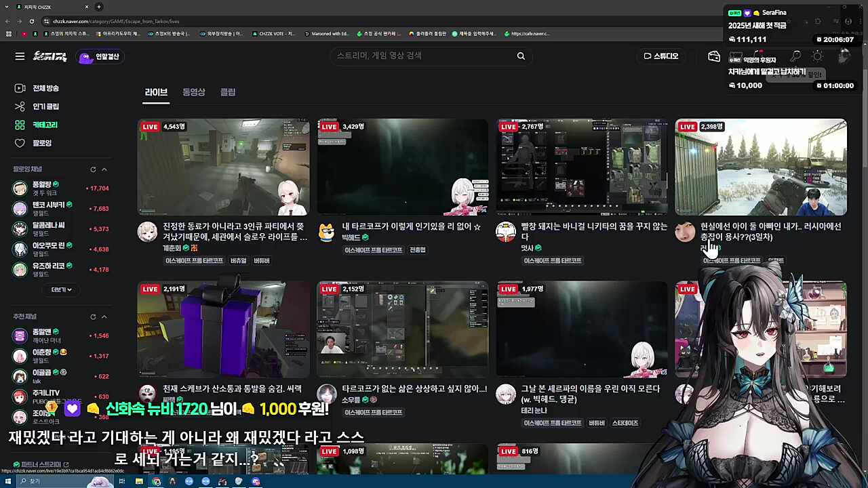The width and height of the screenshot is (868, 488).
Task: Open stream title 현실에선 아이 둘 아빠인 내가
Action: 770,232
